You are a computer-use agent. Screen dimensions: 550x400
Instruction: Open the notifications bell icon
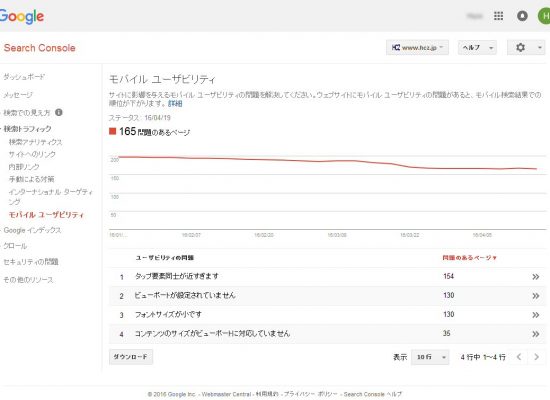coord(522,16)
